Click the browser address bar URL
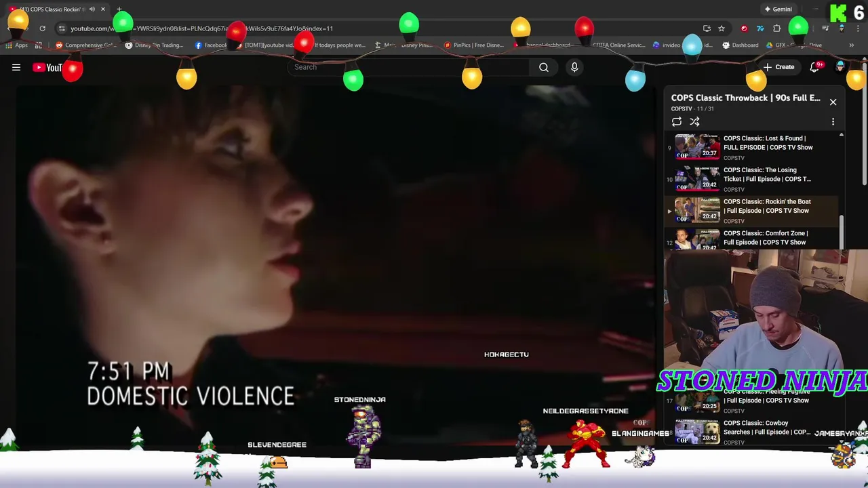Viewport: 868px width, 488px height. pyautogui.click(x=201, y=28)
